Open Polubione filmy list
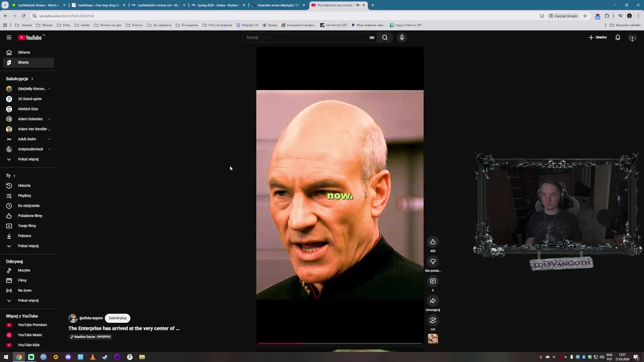644x362 pixels. click(28, 216)
